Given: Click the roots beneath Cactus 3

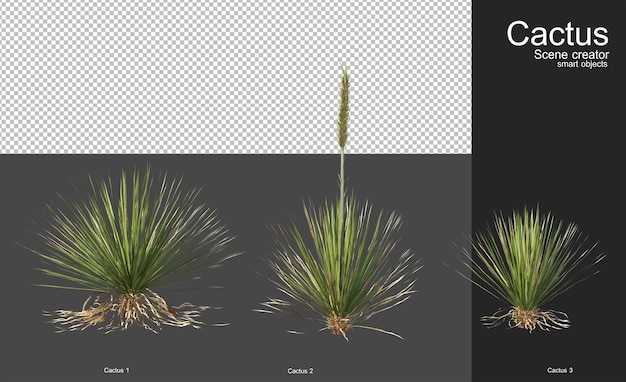Looking at the screenshot, I should [526, 319].
